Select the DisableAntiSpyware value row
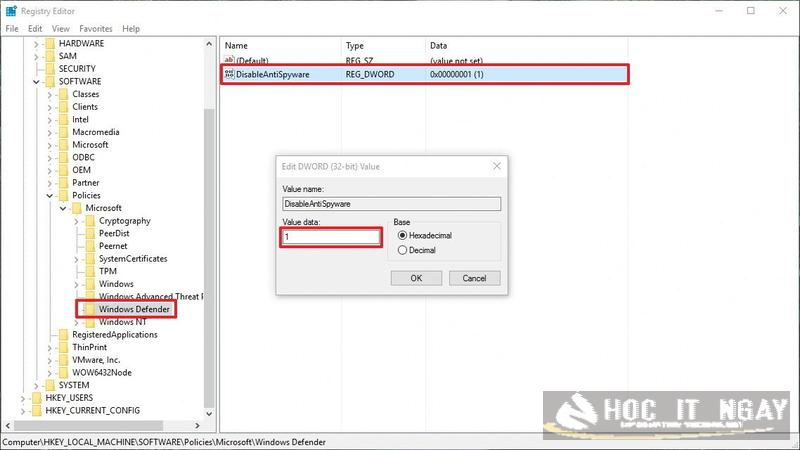 (424, 74)
